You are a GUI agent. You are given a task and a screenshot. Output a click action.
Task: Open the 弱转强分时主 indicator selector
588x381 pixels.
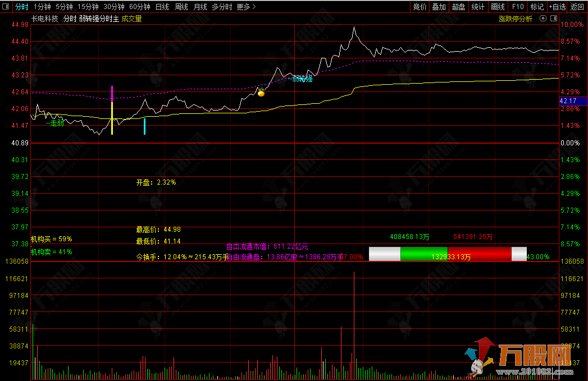tap(99, 19)
